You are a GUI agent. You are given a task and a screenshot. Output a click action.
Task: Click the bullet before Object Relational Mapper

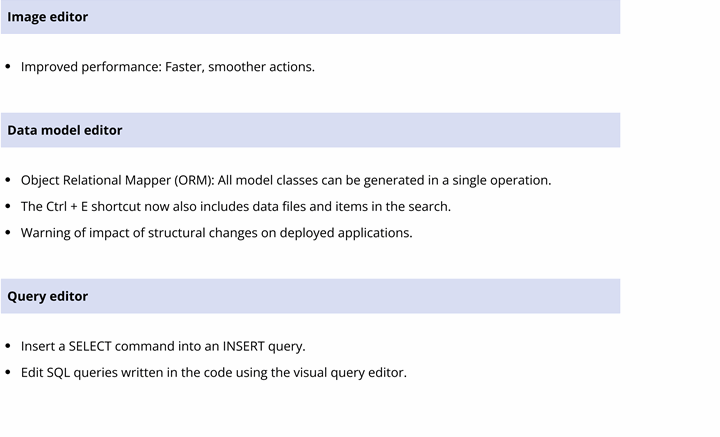click(x=8, y=180)
